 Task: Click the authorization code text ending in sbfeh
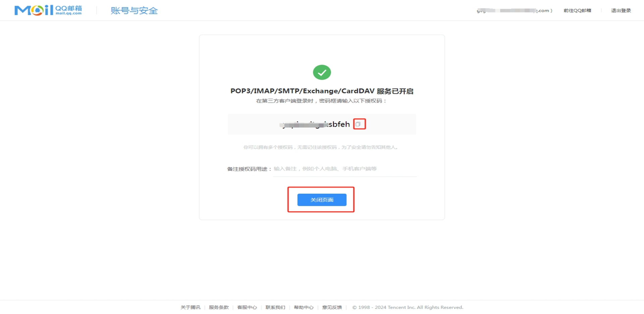click(315, 124)
